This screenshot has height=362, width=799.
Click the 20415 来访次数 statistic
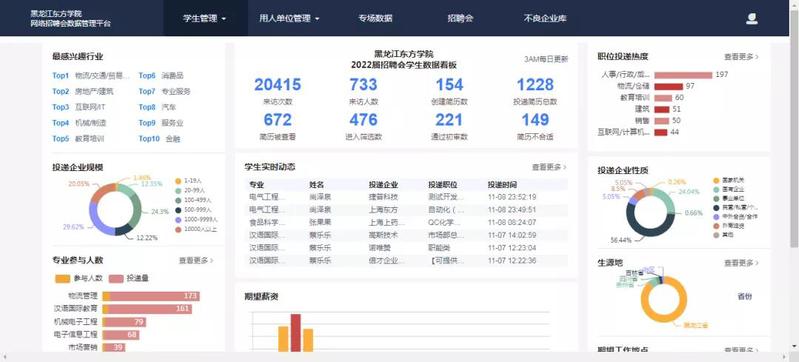pos(278,91)
